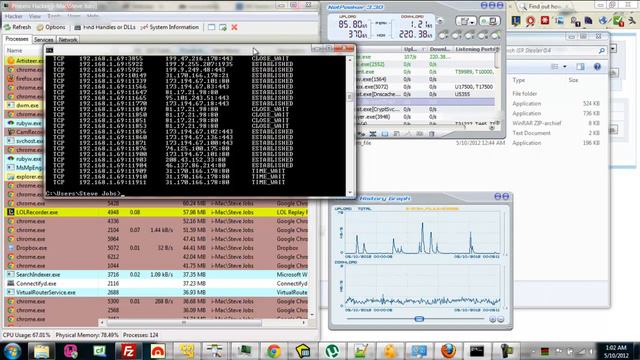Image resolution: width=640 pixels, height=360 pixels.
Task: Open Windows Explorer from the taskbar
Action: tap(41, 351)
